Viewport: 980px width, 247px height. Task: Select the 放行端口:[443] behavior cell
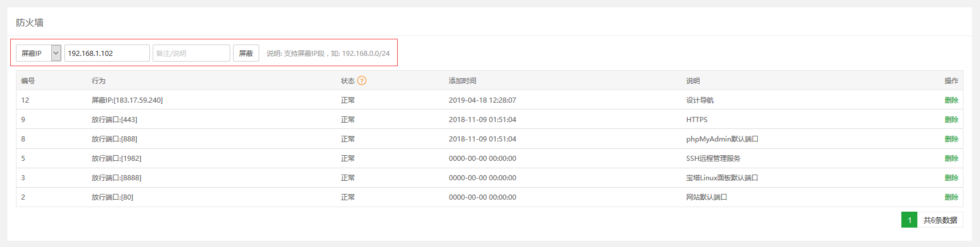pos(115,120)
